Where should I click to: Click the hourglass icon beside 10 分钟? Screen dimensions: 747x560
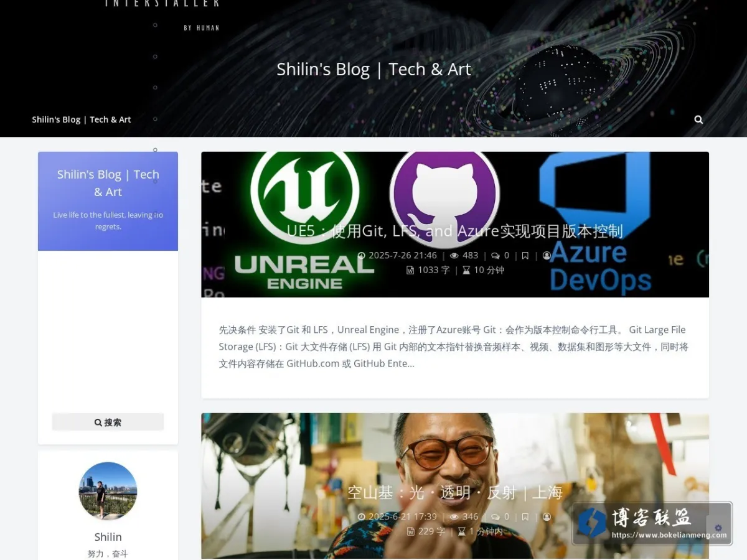(466, 270)
